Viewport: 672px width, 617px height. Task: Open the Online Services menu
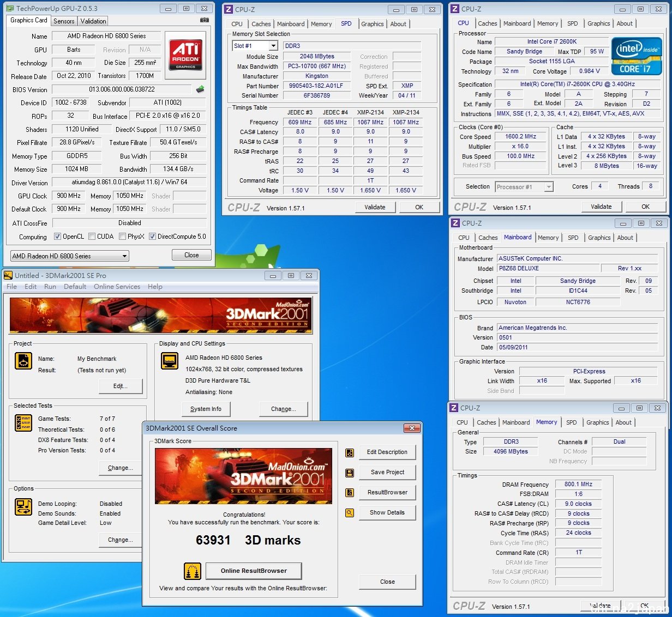pyautogui.click(x=117, y=287)
